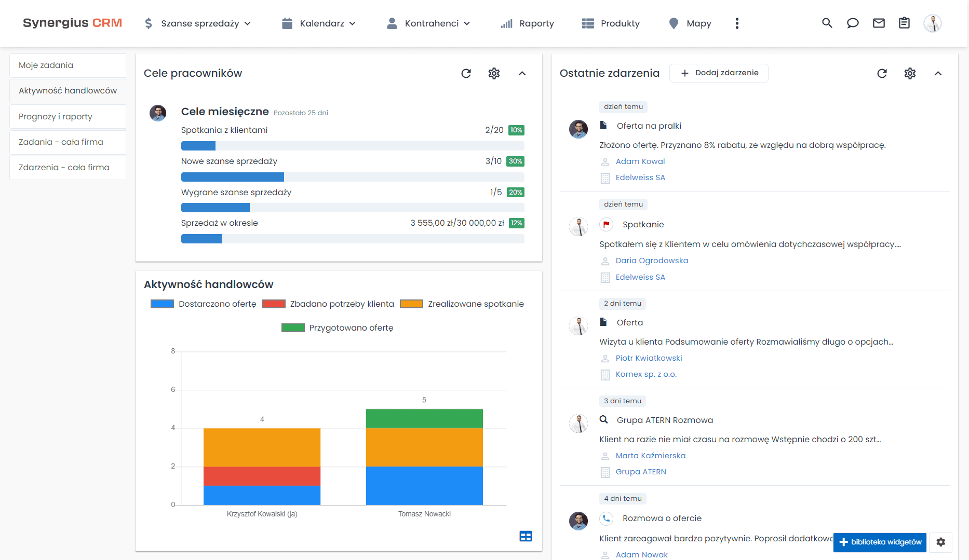This screenshot has height=560, width=969.
Task: Go to Raporty menu item
Action: (528, 23)
